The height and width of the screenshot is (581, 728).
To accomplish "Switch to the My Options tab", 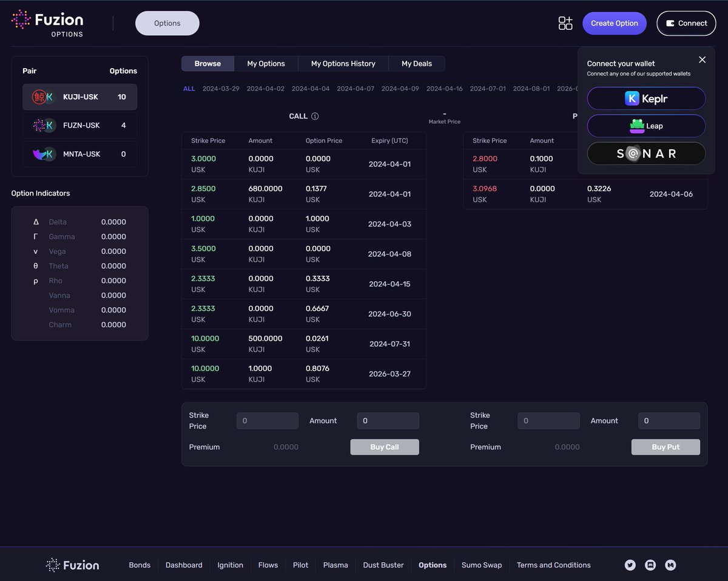I will [x=266, y=64].
